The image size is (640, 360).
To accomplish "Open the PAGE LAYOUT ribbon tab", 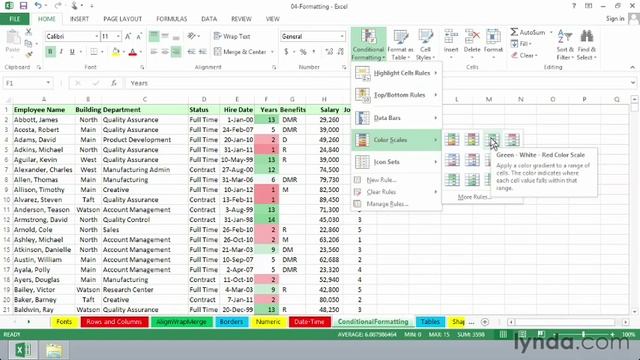I will [x=122, y=19].
